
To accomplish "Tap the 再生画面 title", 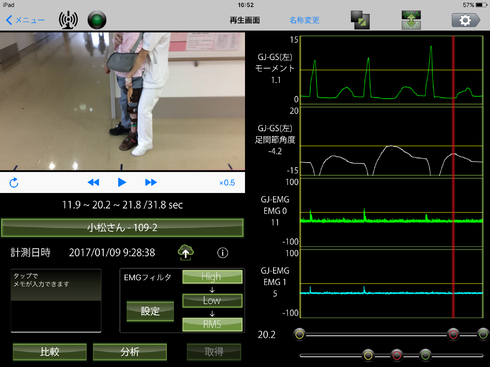I will coord(245,20).
